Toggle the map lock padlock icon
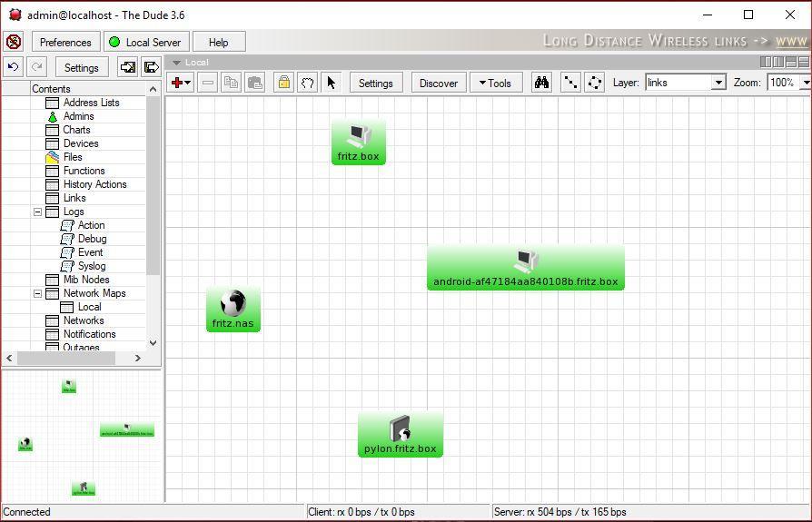The width and height of the screenshot is (812, 522). 283,83
